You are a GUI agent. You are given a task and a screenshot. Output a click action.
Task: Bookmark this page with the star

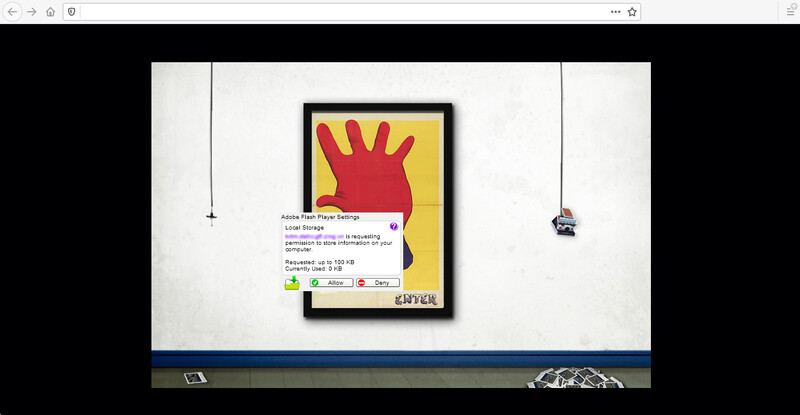tap(632, 12)
